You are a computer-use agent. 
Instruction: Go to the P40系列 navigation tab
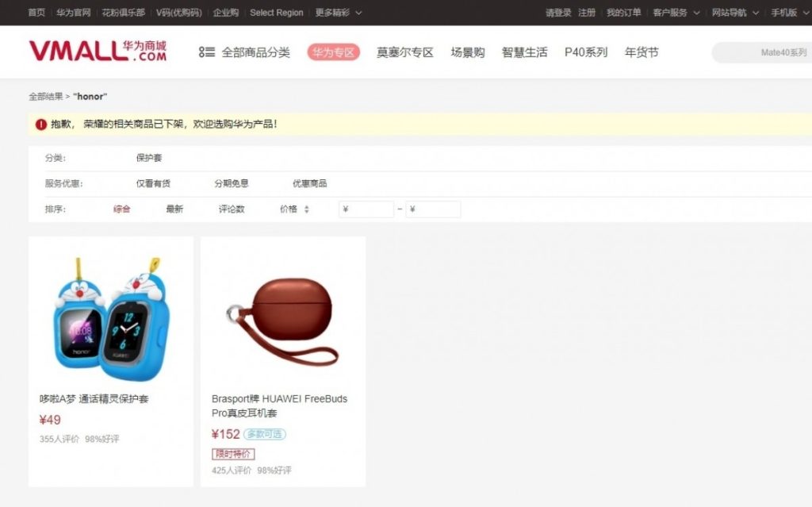[586, 52]
